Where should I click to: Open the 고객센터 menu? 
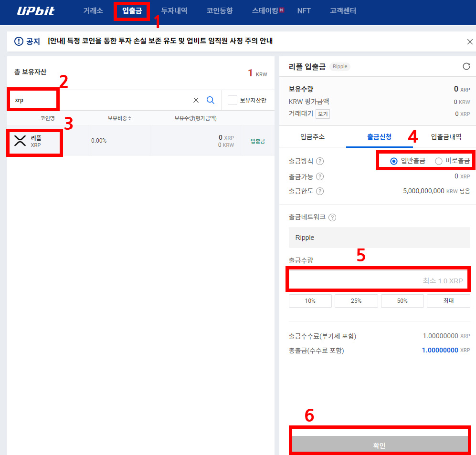pyautogui.click(x=343, y=10)
